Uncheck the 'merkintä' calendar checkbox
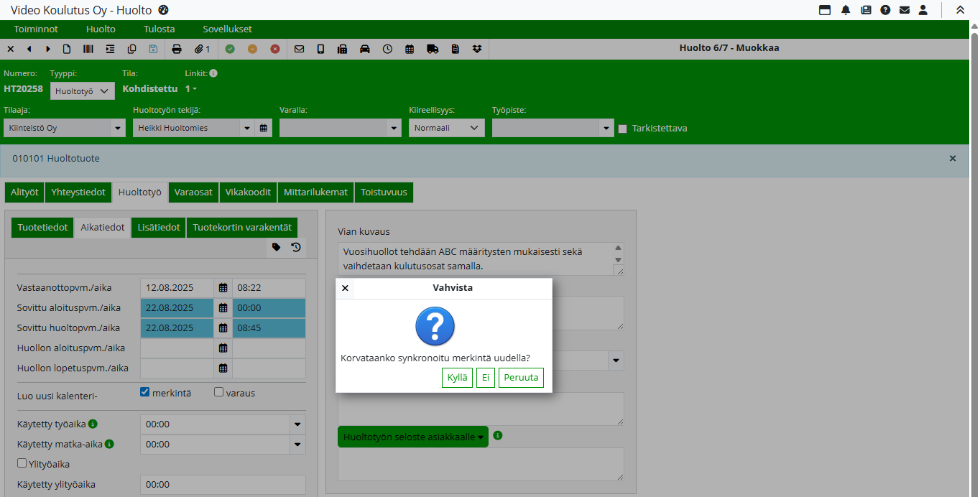 pyautogui.click(x=144, y=392)
